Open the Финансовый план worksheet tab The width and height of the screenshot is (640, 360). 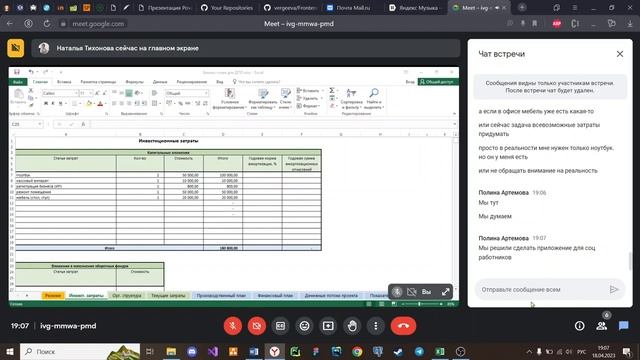coord(275,296)
